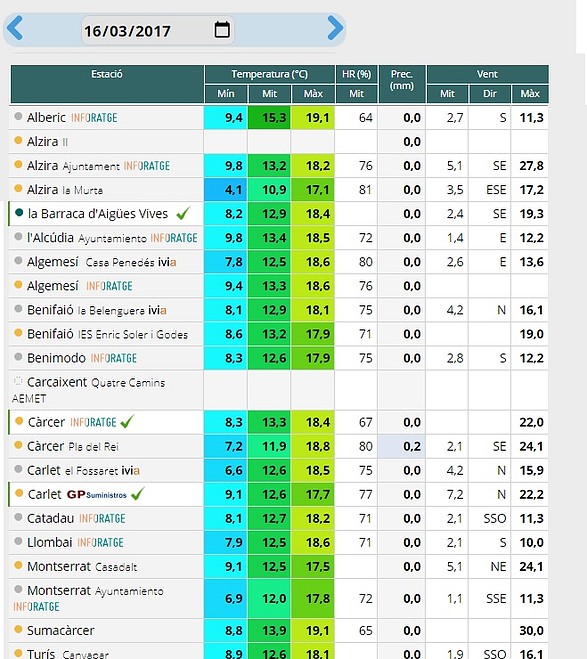Go to next day with right arrow
The image size is (587, 659).
coord(335,28)
